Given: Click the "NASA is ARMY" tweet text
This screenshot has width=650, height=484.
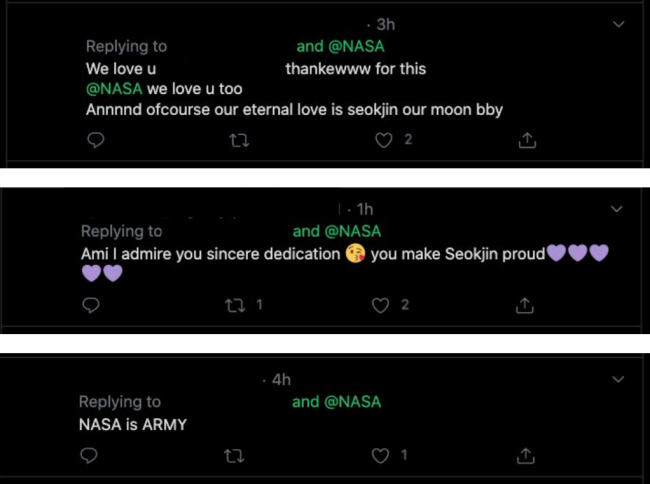Looking at the screenshot, I should point(132,424).
